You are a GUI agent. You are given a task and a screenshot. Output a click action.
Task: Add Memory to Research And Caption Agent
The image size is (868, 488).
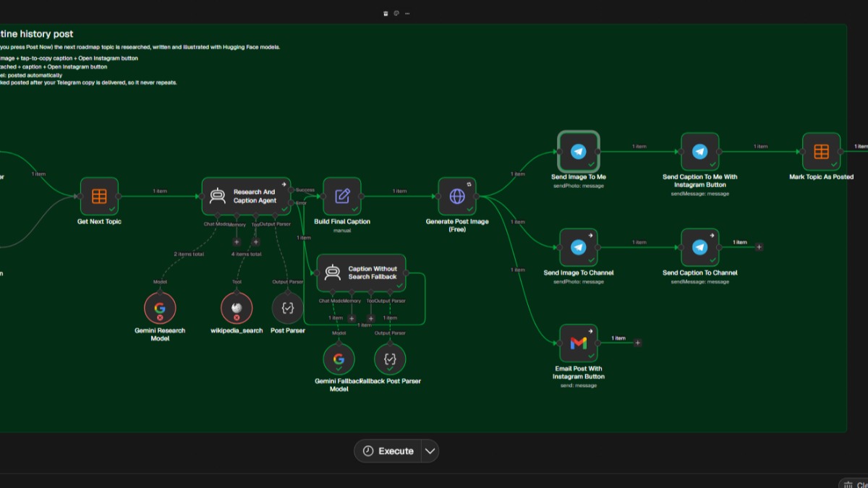click(x=237, y=242)
